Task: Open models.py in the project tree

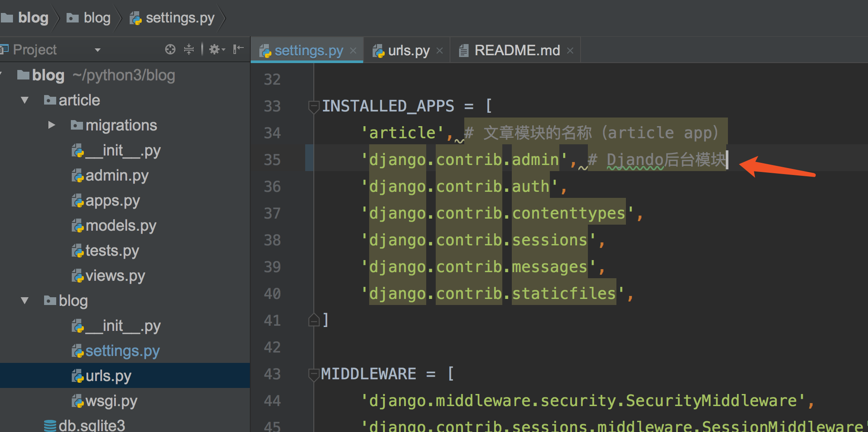Action: 120,226
